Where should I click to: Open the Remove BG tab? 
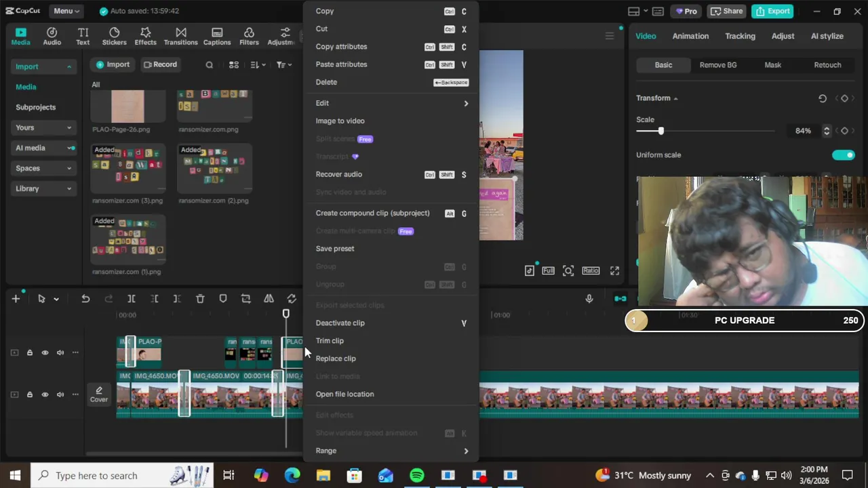tap(718, 65)
